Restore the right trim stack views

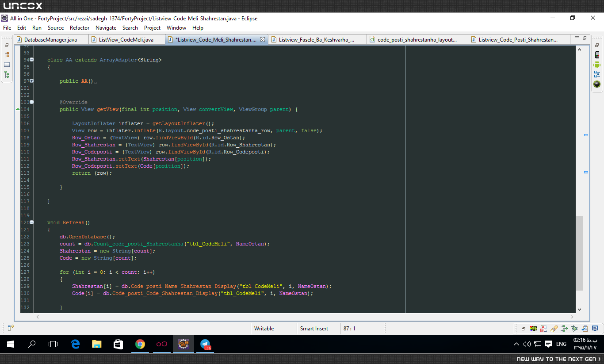pyautogui.click(x=597, y=46)
